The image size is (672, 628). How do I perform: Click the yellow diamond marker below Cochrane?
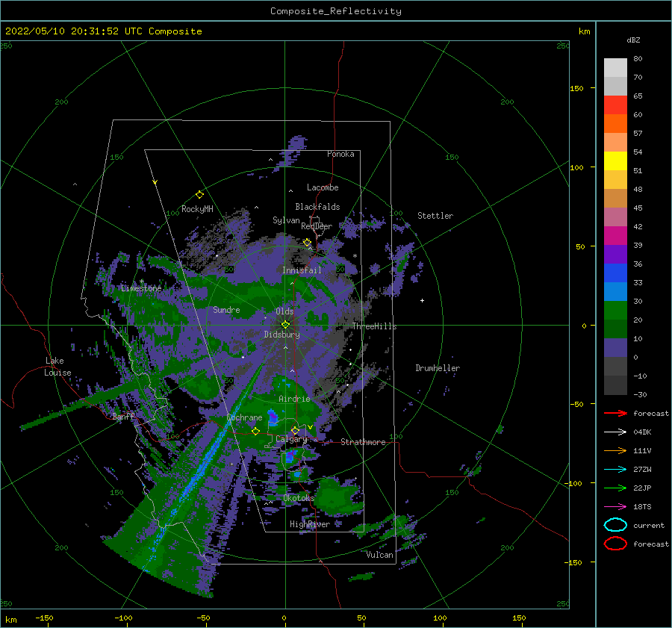255,431
